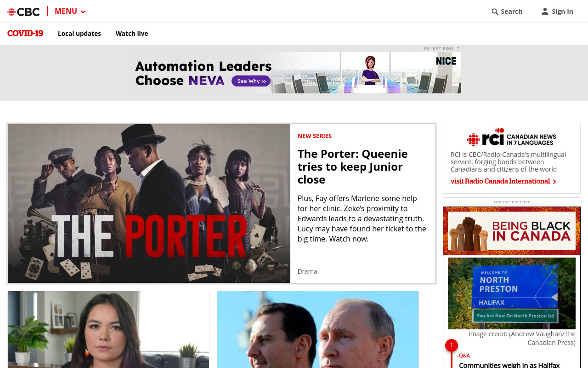Click the Sign In person icon
Screen dimensions: 588x368
(545, 11)
